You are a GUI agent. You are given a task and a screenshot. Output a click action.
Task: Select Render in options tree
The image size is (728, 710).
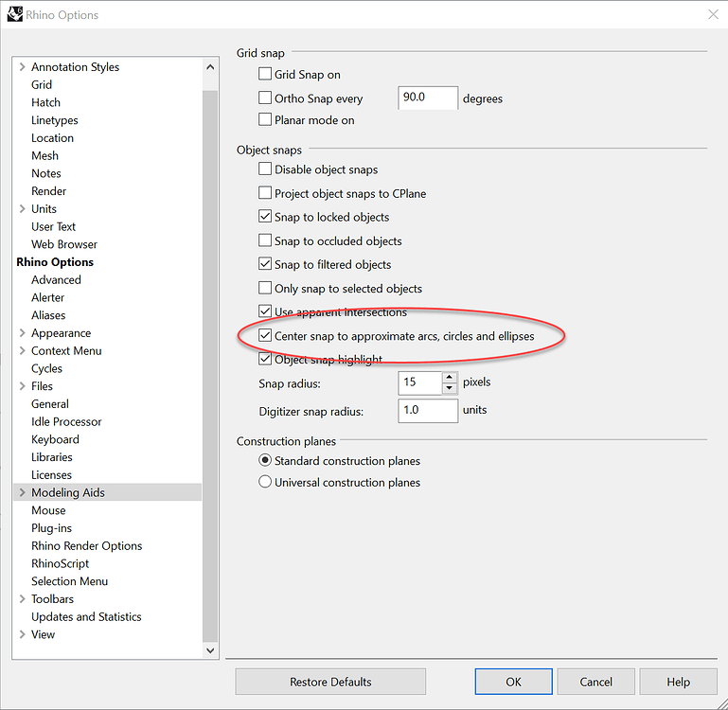48,191
